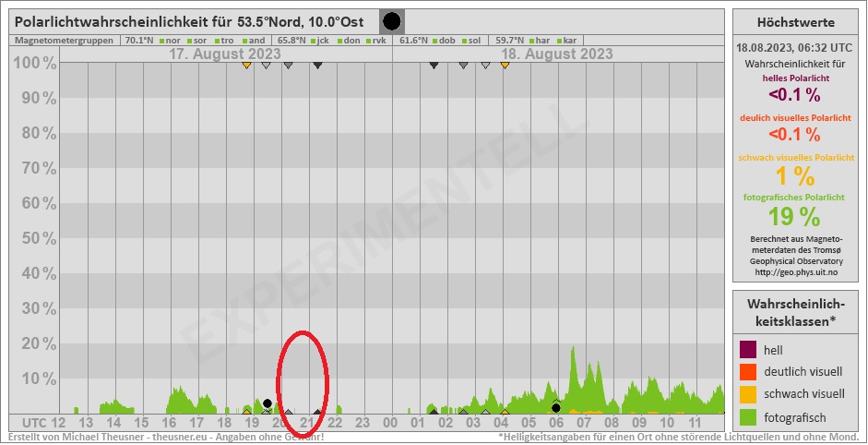The width and height of the screenshot is (868, 445).
Task: Select the yellow 'schwach visuell' legend swatch
Action: coord(748,394)
